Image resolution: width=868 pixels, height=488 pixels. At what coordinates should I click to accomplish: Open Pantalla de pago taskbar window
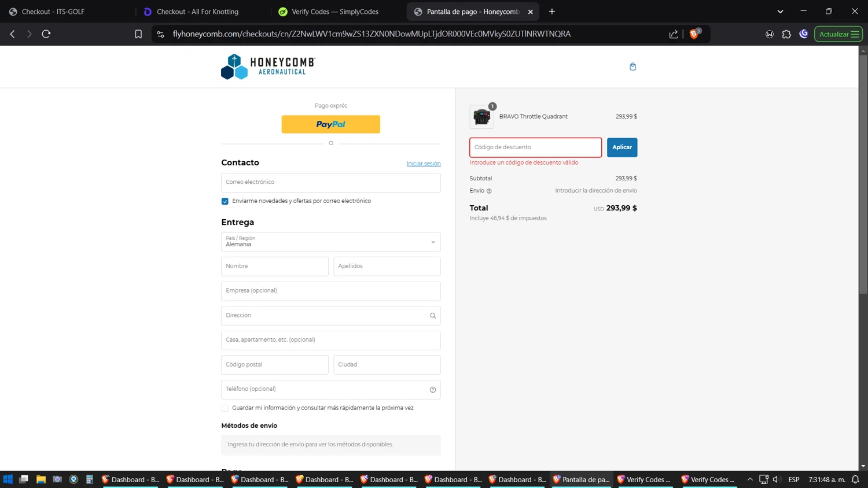click(581, 479)
